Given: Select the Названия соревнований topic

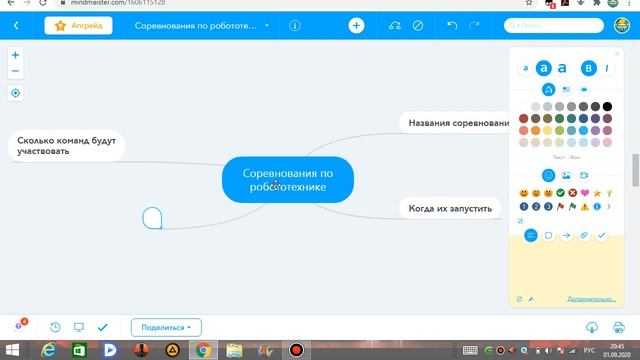Looking at the screenshot, I should click(455, 123).
